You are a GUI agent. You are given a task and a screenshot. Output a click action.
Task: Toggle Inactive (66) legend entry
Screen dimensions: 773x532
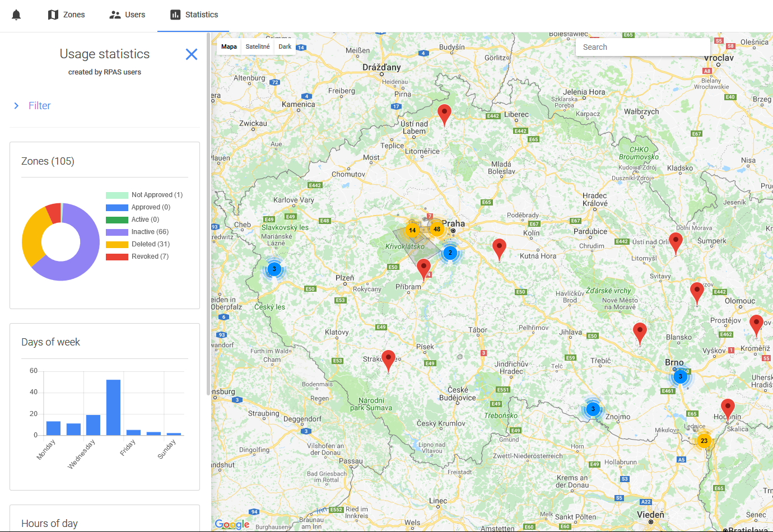coord(137,232)
